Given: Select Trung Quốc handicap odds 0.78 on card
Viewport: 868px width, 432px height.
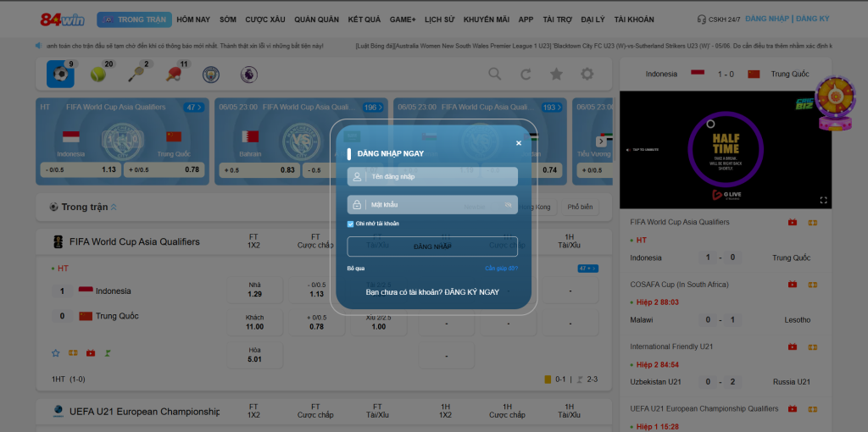Looking at the screenshot, I should 164,169.
